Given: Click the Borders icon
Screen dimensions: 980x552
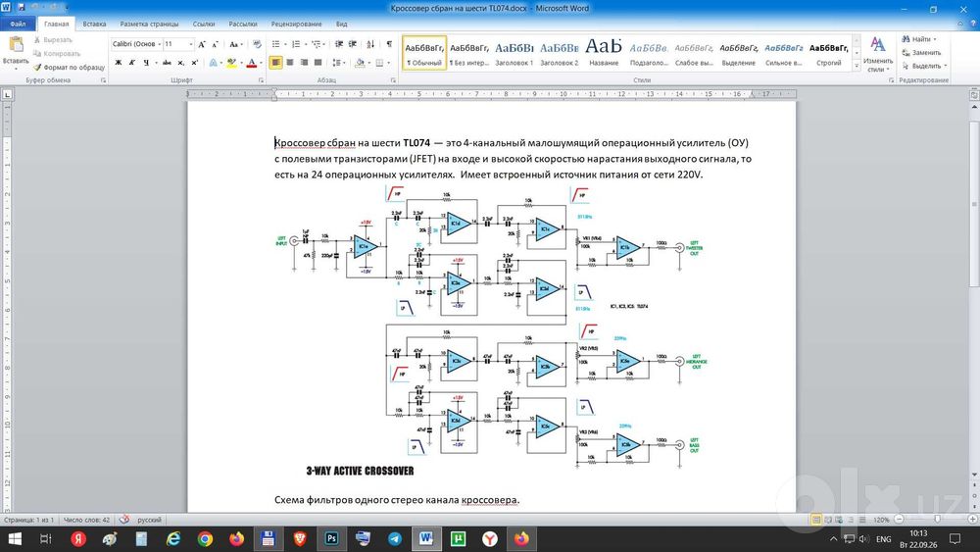Looking at the screenshot, I should 379,63.
